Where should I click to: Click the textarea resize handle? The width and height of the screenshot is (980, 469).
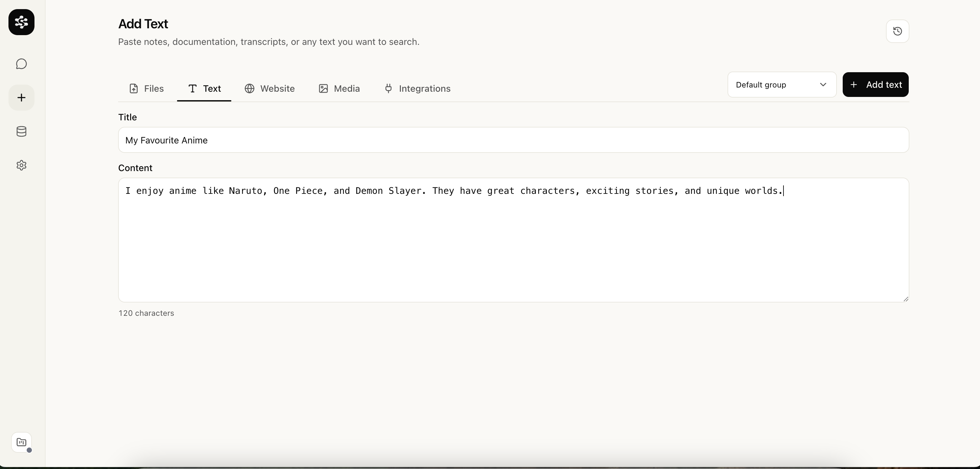point(905,299)
